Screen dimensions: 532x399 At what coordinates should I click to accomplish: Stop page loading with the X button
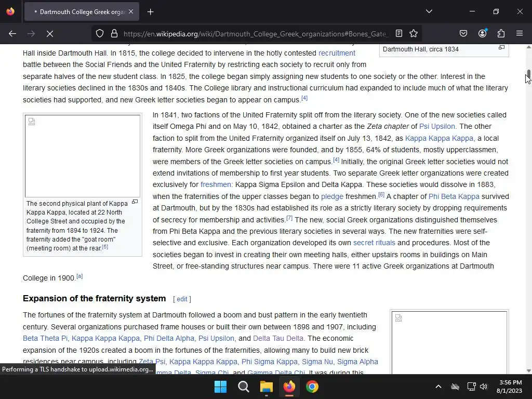point(50,34)
